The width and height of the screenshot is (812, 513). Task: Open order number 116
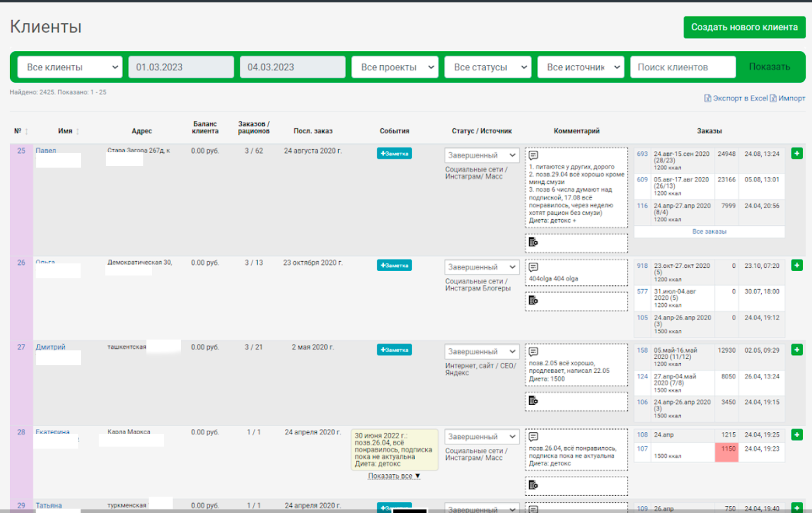(x=642, y=205)
